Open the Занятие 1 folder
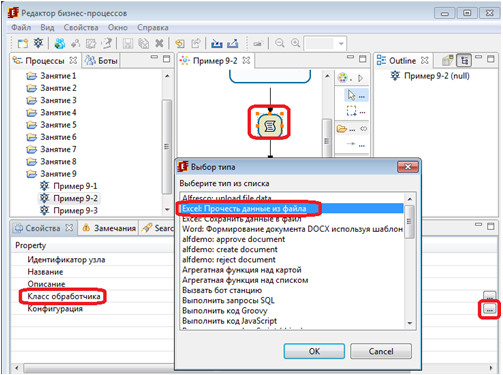Screen dimensions: 503x375 [51, 76]
